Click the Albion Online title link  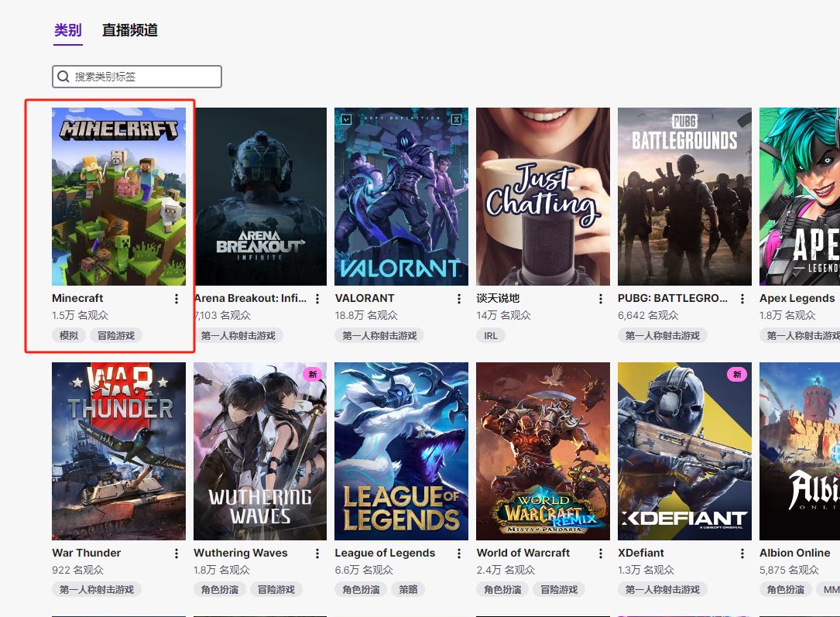point(795,553)
